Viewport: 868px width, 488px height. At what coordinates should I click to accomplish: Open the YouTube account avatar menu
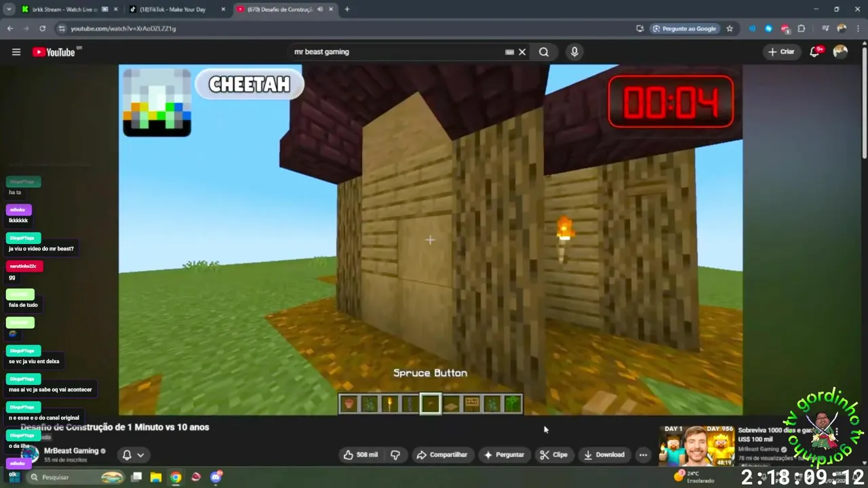[840, 52]
